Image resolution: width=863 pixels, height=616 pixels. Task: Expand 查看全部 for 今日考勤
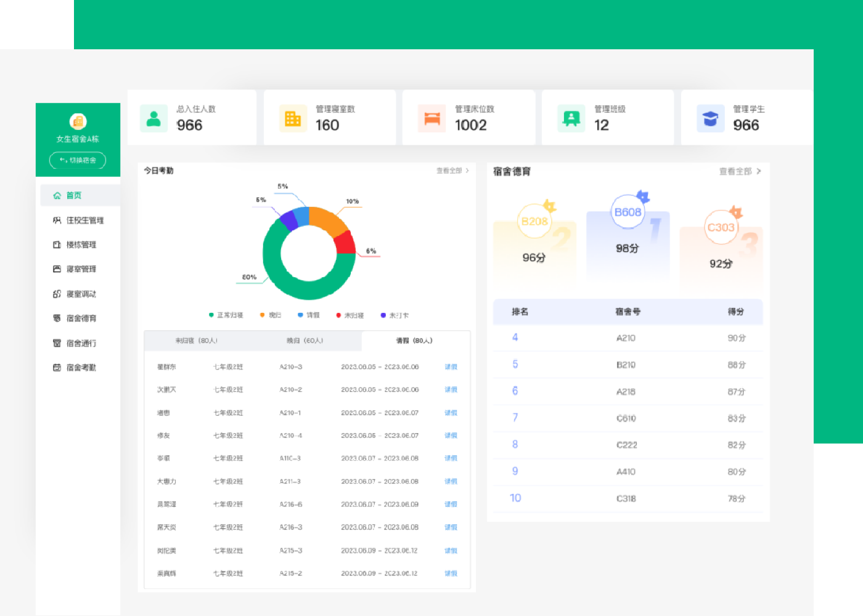[x=452, y=171]
